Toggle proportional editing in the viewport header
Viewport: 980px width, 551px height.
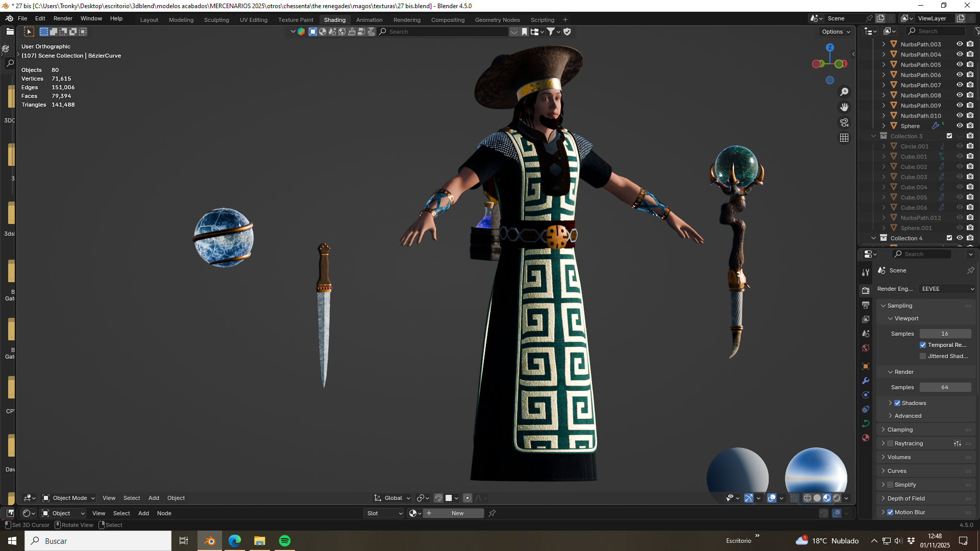click(x=468, y=498)
